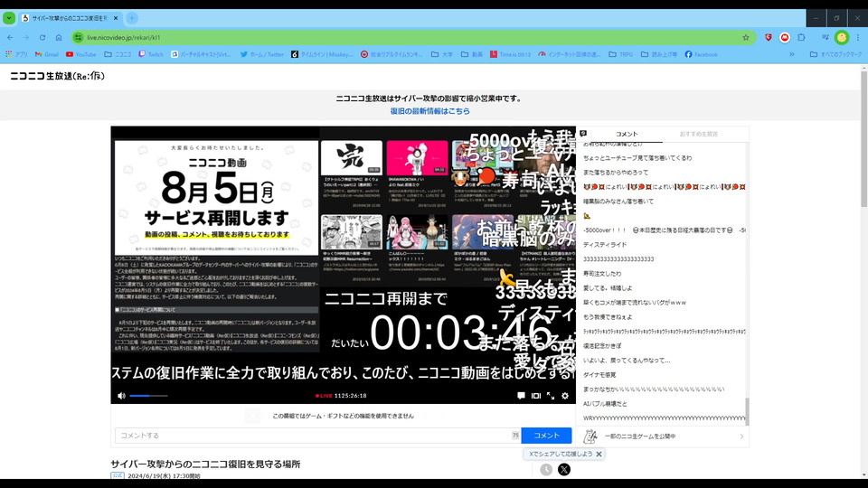Select the comment AIバブル崩壊だと
Image resolution: width=868 pixels, height=488 pixels.
click(x=605, y=403)
